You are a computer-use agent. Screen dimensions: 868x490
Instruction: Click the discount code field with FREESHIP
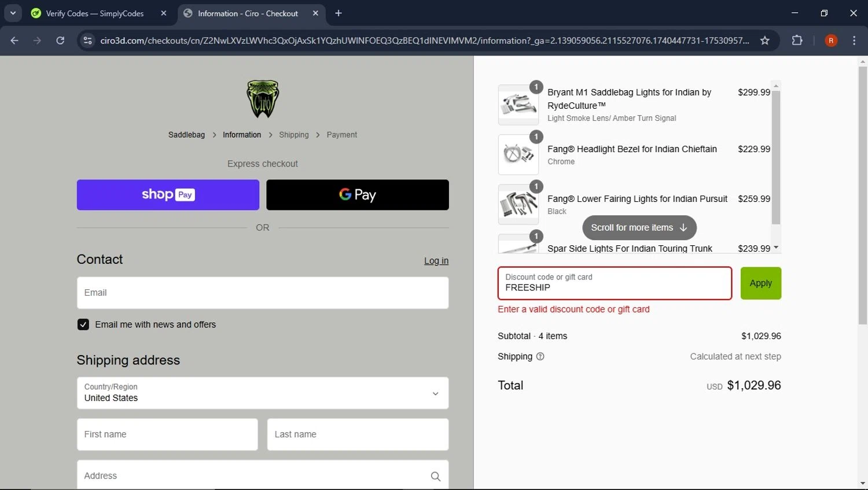pos(615,283)
